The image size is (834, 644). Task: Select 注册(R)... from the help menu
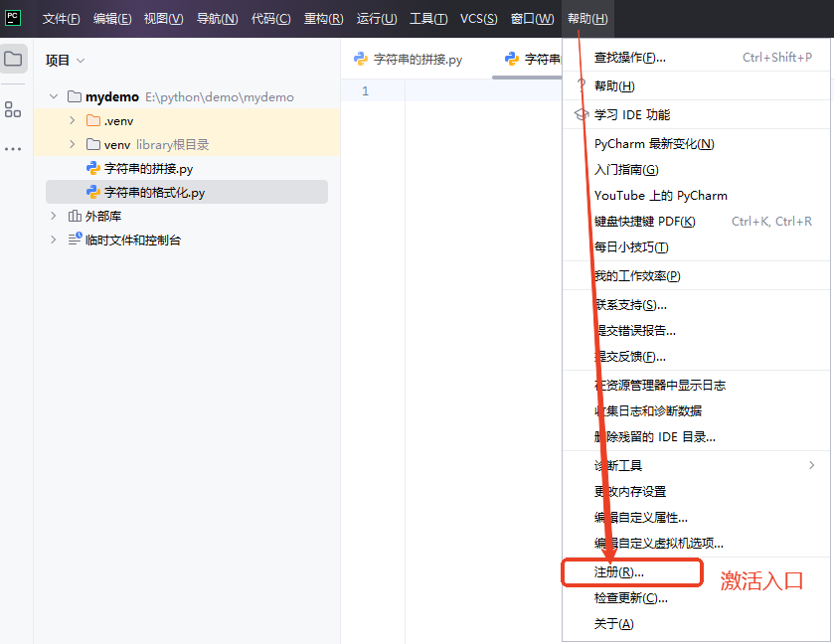pyautogui.click(x=619, y=572)
